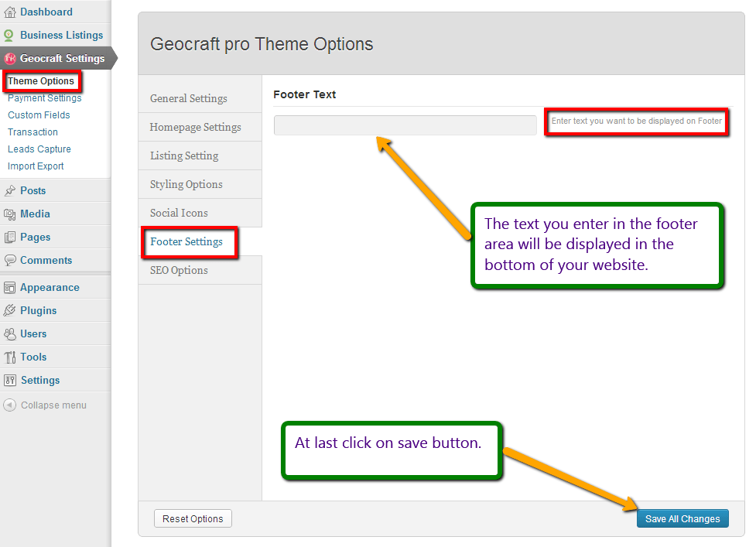Open the Users menu

(x=33, y=334)
